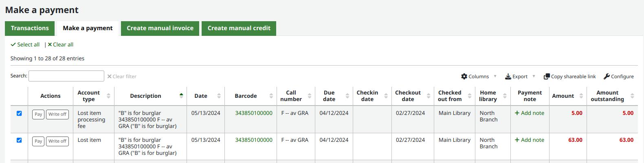Expand the Columns dropdown arrow
The image size is (644, 163).
tap(495, 77)
